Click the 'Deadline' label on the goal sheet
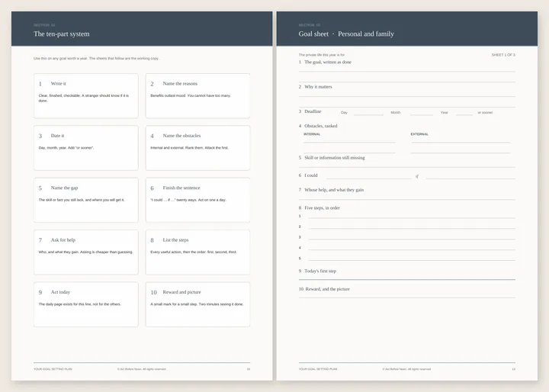549x392 pixels. tap(313, 111)
